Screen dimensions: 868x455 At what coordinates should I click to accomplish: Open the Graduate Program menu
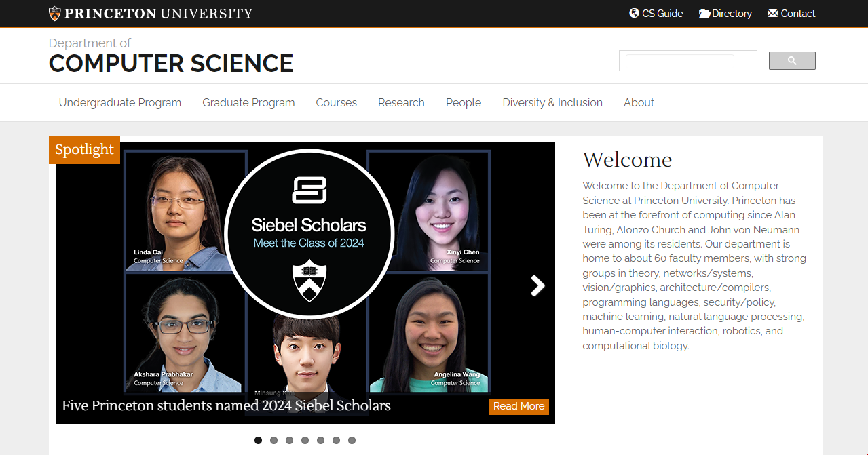[248, 102]
